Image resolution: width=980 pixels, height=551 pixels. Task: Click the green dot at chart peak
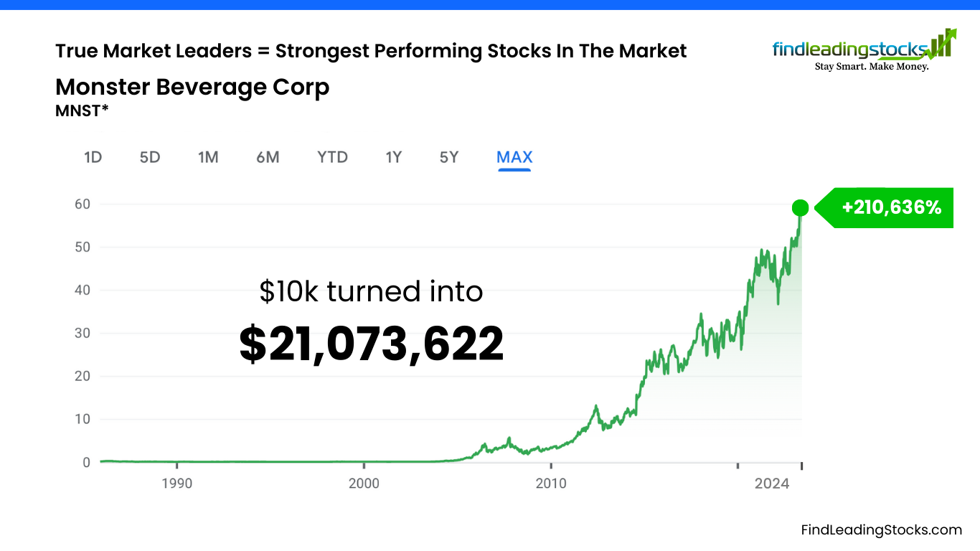[801, 208]
